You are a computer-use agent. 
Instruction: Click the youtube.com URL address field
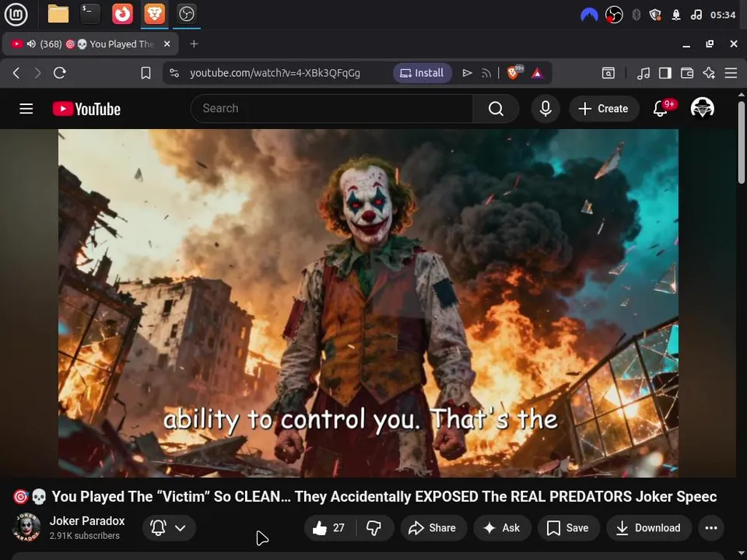pyautogui.click(x=275, y=73)
